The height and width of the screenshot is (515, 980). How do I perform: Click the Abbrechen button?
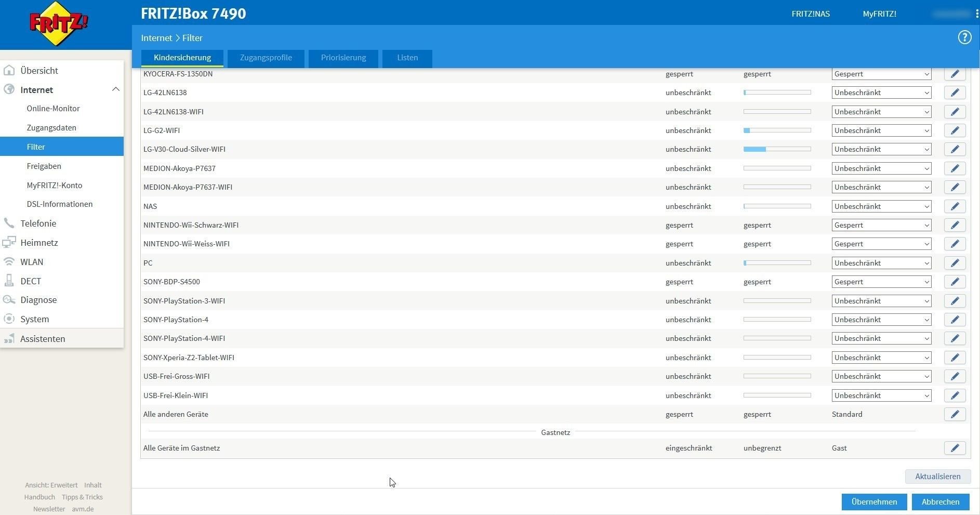point(941,502)
